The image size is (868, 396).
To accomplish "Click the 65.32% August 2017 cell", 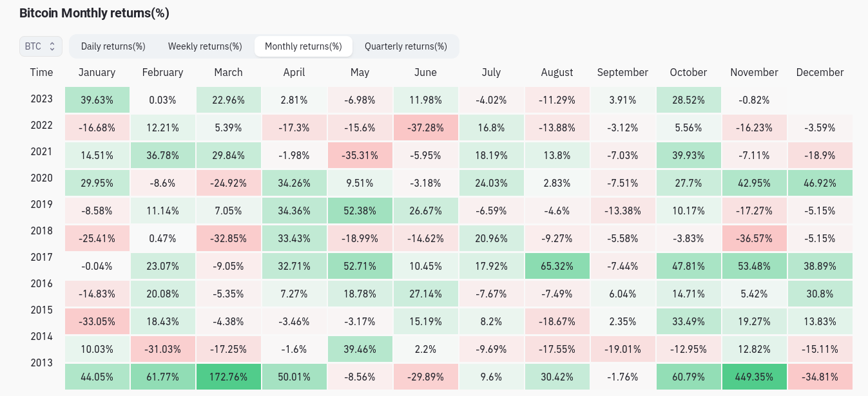I will pyautogui.click(x=557, y=266).
